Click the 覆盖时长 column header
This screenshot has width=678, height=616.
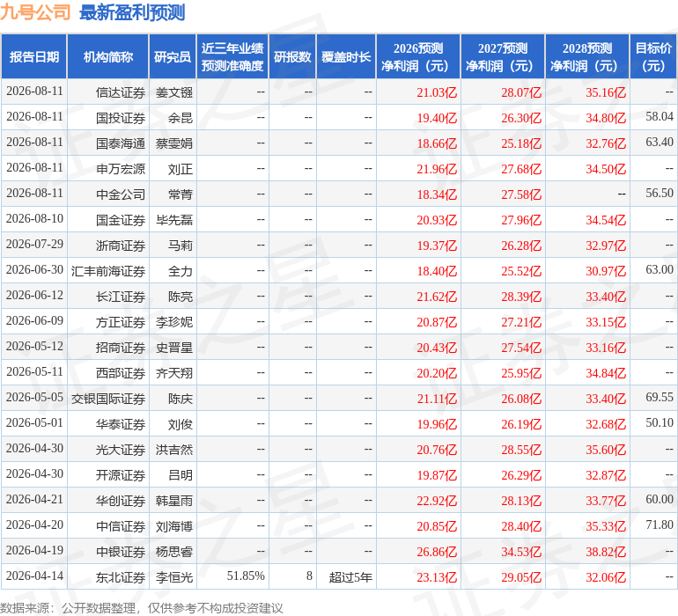(x=346, y=56)
